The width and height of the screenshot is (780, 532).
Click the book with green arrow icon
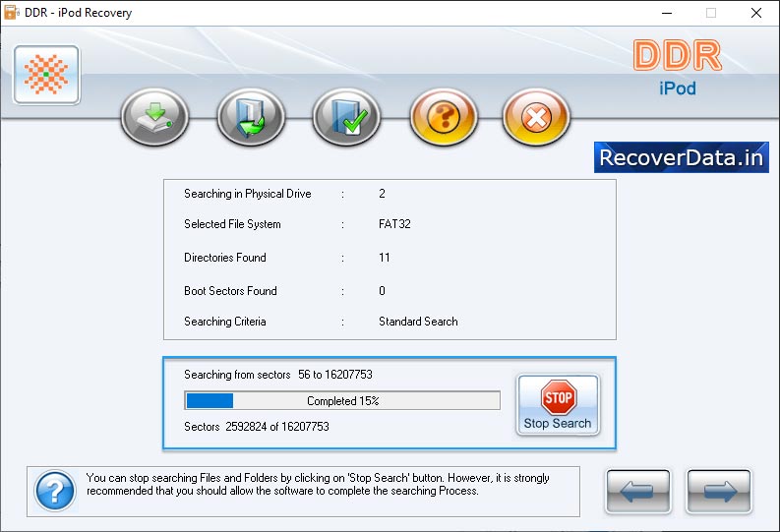(x=251, y=117)
